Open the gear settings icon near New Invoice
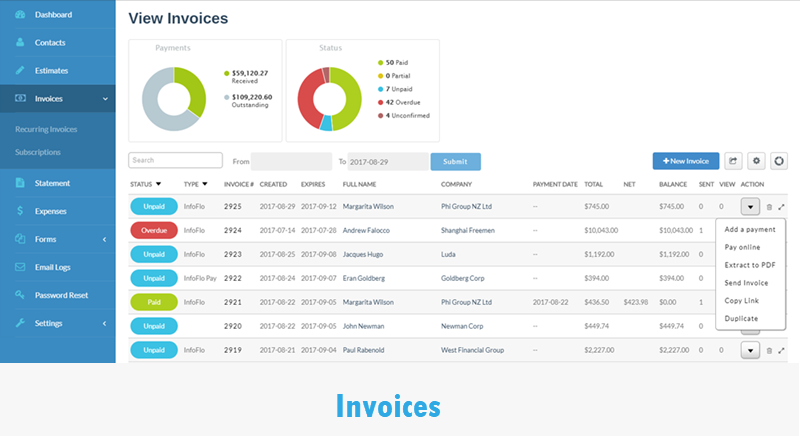 tap(756, 161)
